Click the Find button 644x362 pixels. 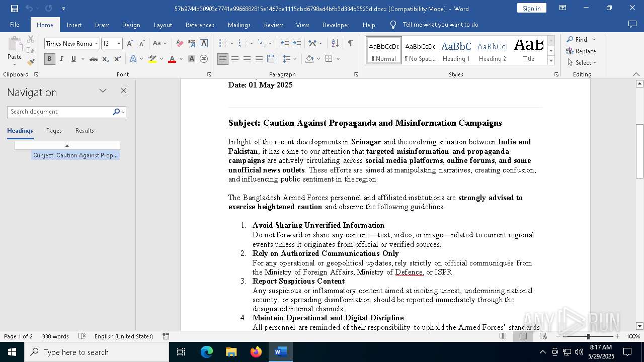tap(577, 39)
